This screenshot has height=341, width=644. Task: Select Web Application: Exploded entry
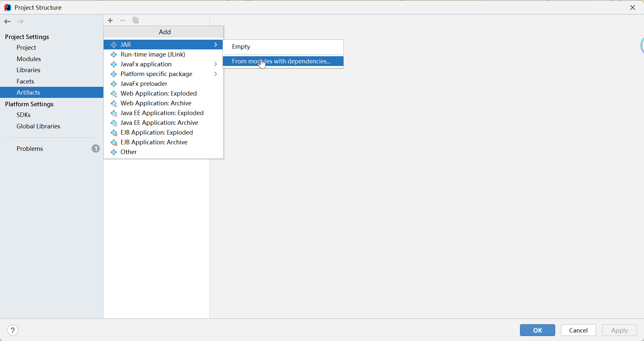pos(159,93)
